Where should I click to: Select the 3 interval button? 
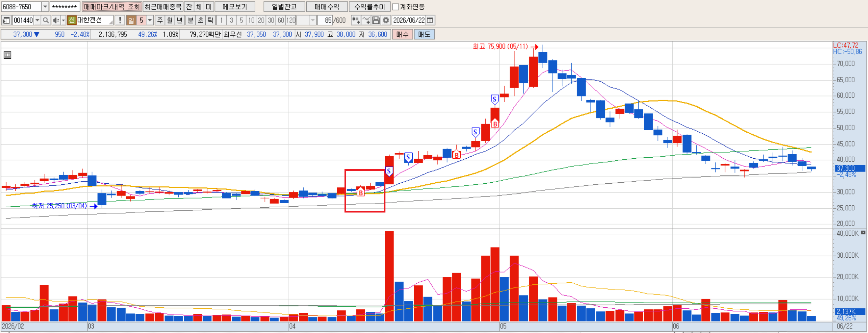coord(231,20)
